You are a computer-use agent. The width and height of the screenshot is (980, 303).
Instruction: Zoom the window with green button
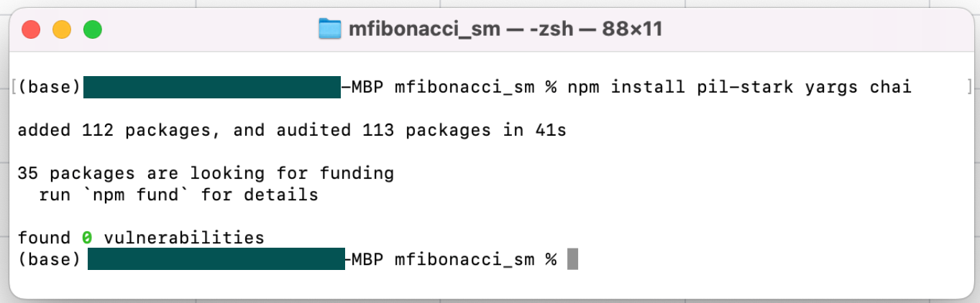93,29
